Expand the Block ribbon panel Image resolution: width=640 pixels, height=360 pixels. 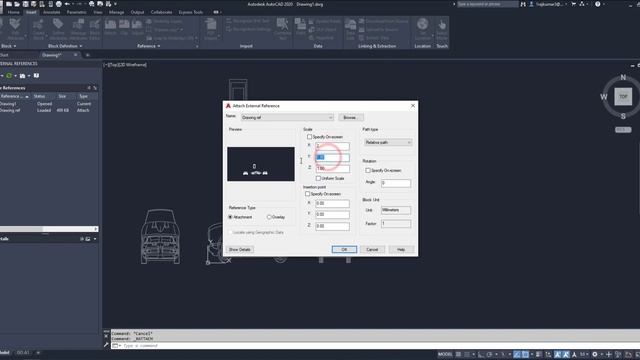tap(8, 46)
